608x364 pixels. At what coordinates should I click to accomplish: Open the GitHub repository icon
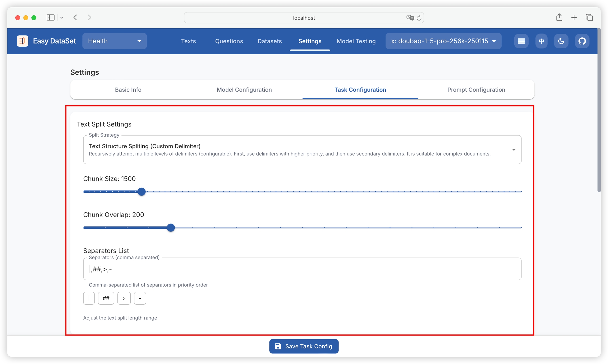pos(582,41)
